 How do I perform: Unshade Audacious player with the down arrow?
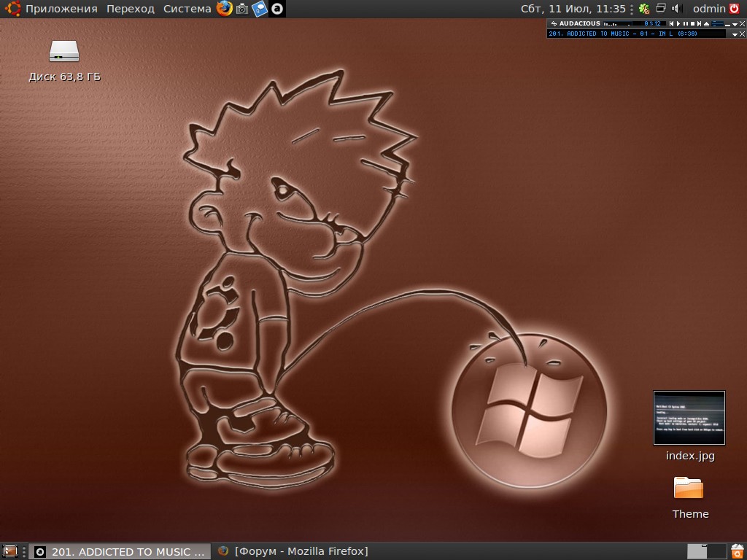(735, 24)
